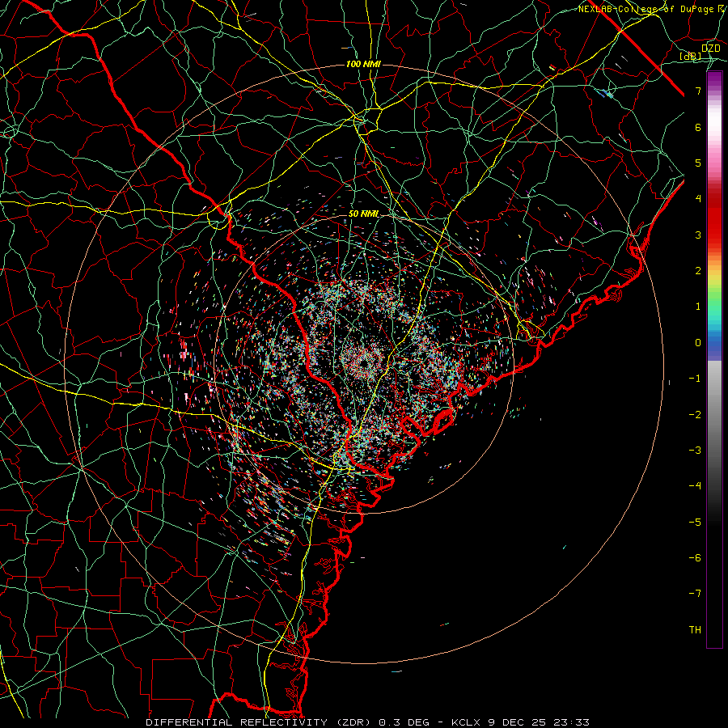This screenshot has width=728, height=728.
Task: Click "DIFFERENTIAL REFLECTIVITY (ZDR)" in the caption
Action: coord(260,722)
